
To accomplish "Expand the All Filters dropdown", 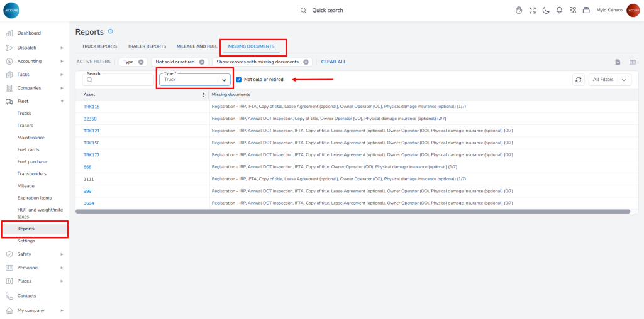I will (x=609, y=80).
